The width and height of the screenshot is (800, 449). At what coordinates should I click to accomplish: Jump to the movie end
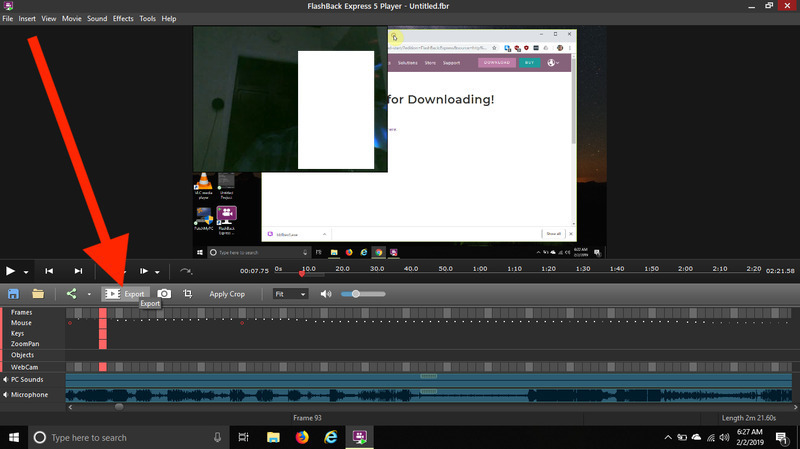[x=78, y=271]
